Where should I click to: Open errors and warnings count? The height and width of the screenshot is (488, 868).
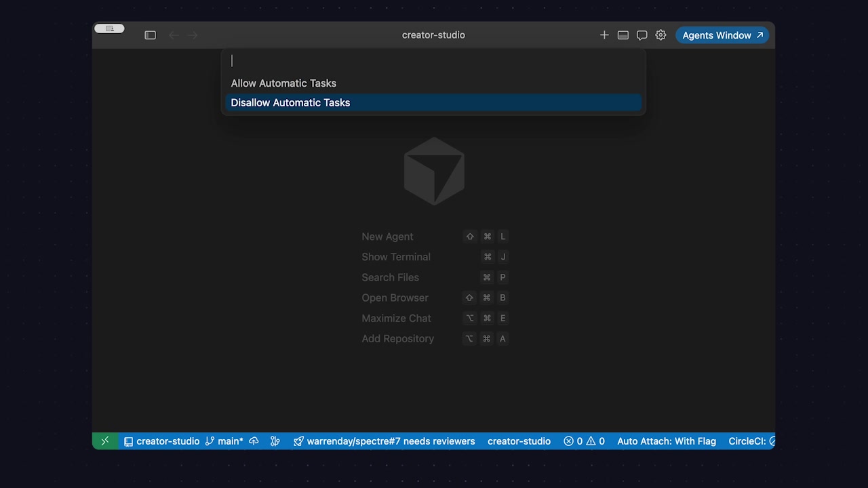(584, 441)
